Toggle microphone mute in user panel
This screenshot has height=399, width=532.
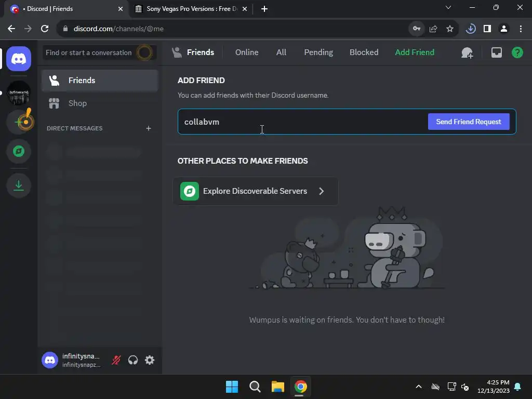pyautogui.click(x=116, y=360)
